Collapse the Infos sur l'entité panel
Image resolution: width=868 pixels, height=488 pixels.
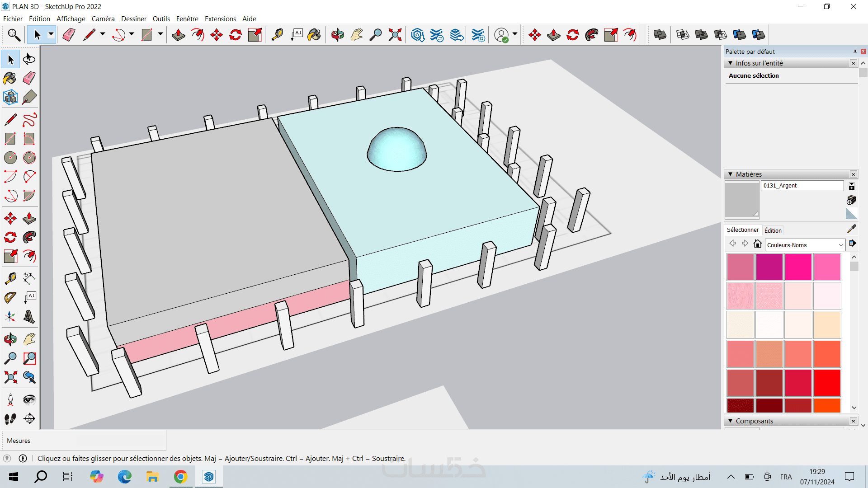(x=731, y=63)
